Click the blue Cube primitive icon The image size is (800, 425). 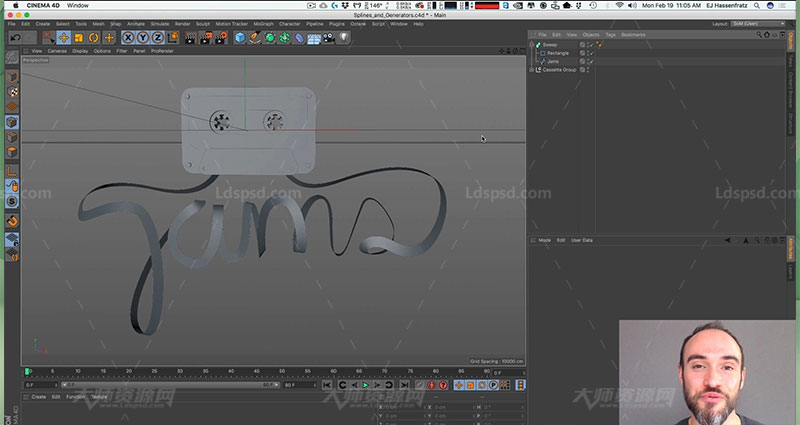click(x=240, y=37)
